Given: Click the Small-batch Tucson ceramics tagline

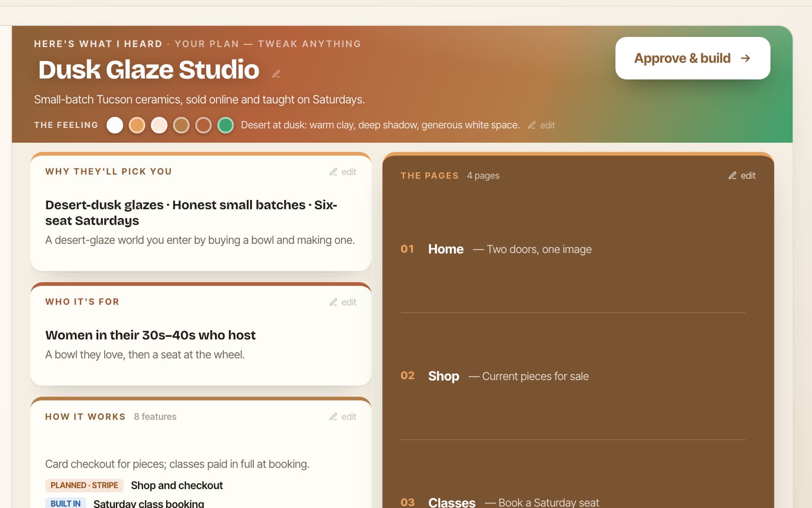Looking at the screenshot, I should point(199,100).
